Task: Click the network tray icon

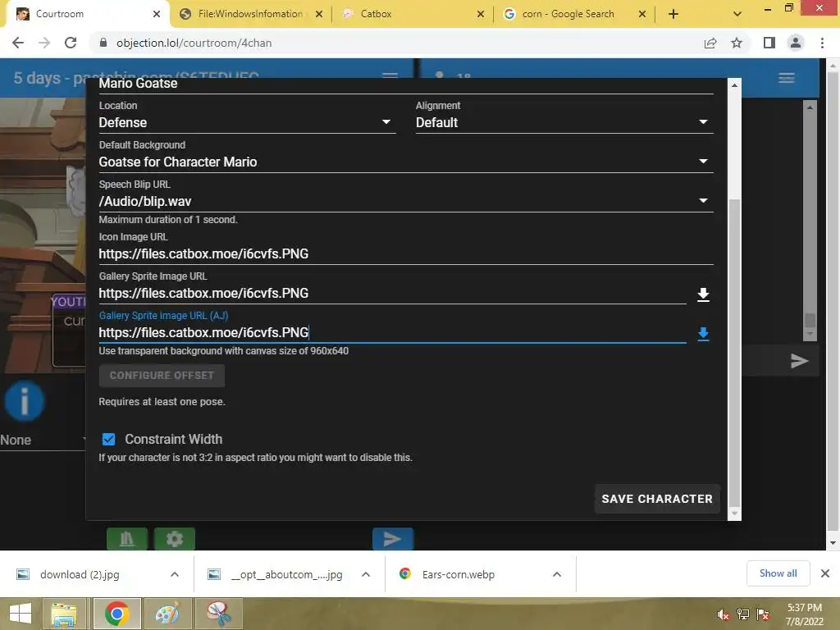Action: pos(743,614)
